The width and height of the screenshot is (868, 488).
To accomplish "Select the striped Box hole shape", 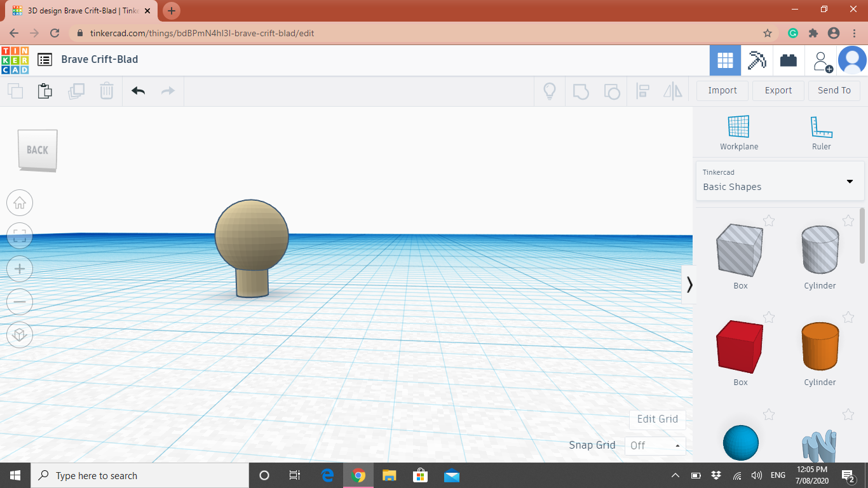I will pos(740,250).
